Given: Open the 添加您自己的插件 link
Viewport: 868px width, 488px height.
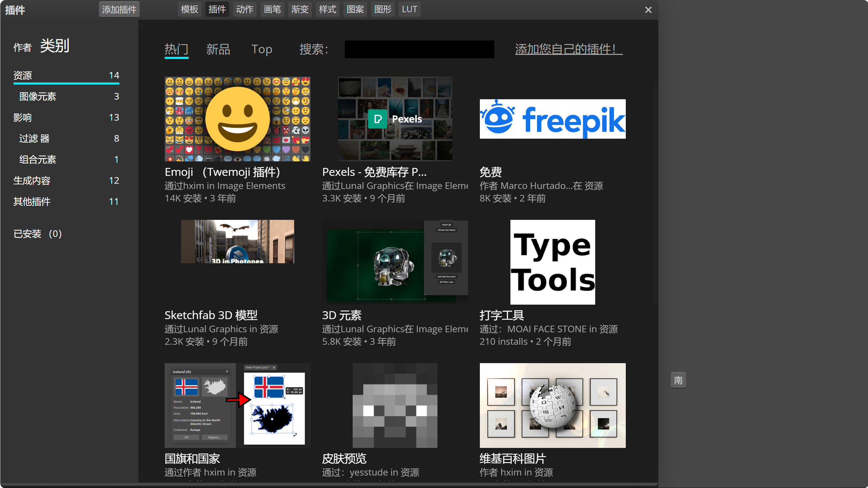Looking at the screenshot, I should tap(568, 49).
